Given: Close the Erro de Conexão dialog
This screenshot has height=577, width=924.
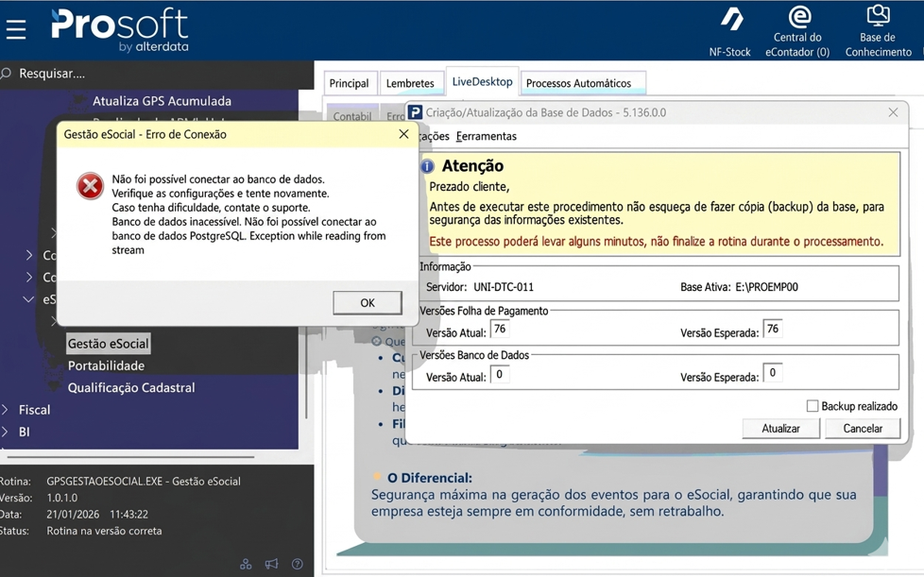Looking at the screenshot, I should 403,134.
